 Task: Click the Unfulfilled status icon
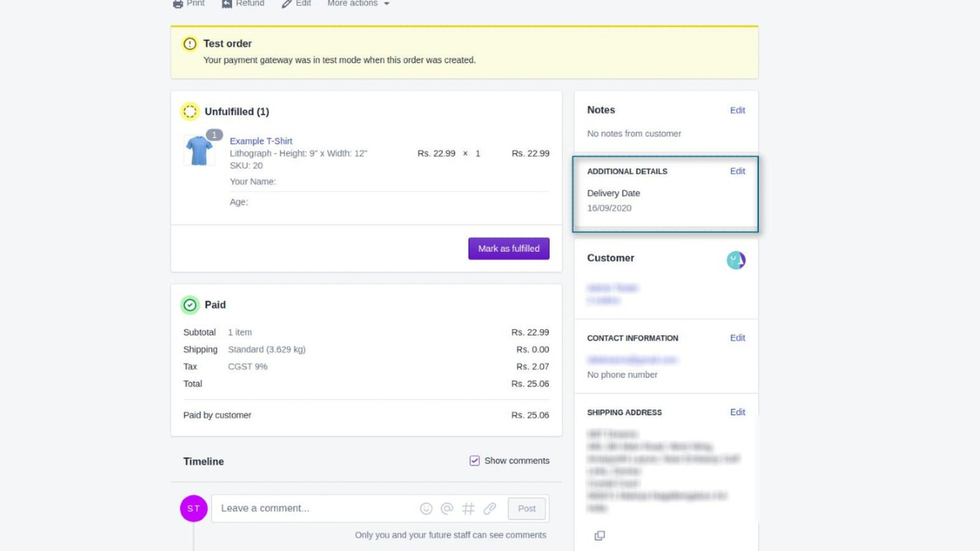pos(190,111)
